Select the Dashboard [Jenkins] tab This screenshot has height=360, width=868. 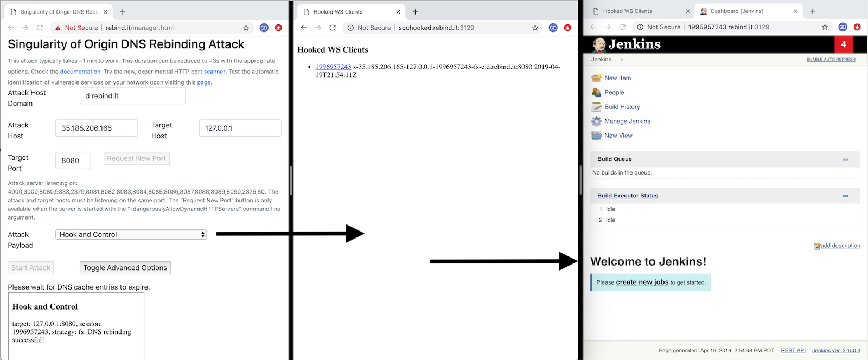coord(748,11)
